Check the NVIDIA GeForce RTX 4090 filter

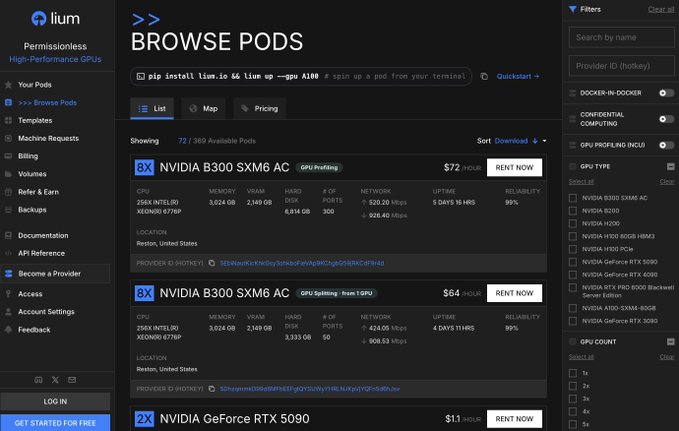coord(573,275)
